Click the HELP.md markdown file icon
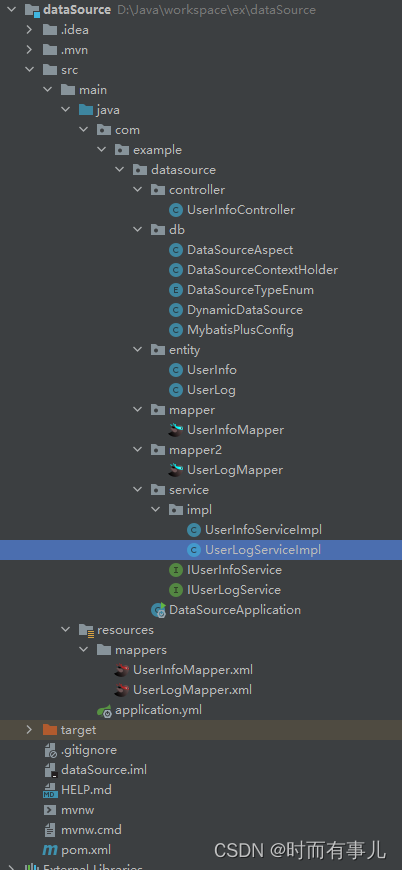This screenshot has width=402, height=870. click(50, 790)
